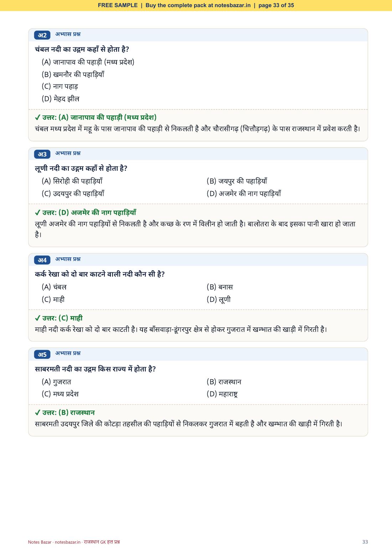Click the अभ्यास प्रश्न label of question अ2

coord(68,34)
